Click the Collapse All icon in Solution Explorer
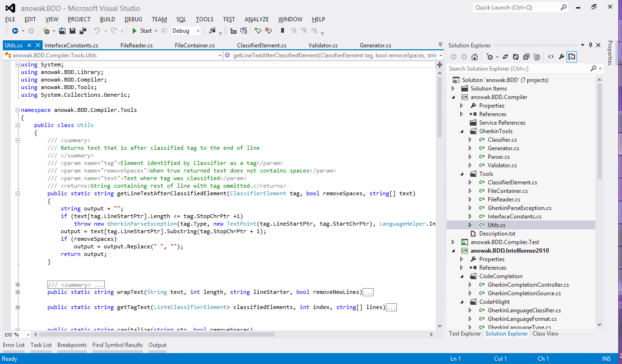Image resolution: width=622 pixels, height=364 pixels. 526,57
